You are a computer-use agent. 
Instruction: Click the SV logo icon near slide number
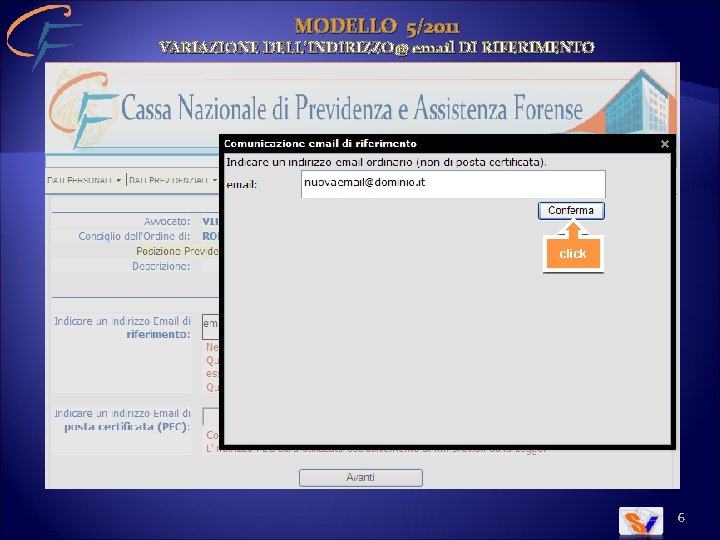641,521
